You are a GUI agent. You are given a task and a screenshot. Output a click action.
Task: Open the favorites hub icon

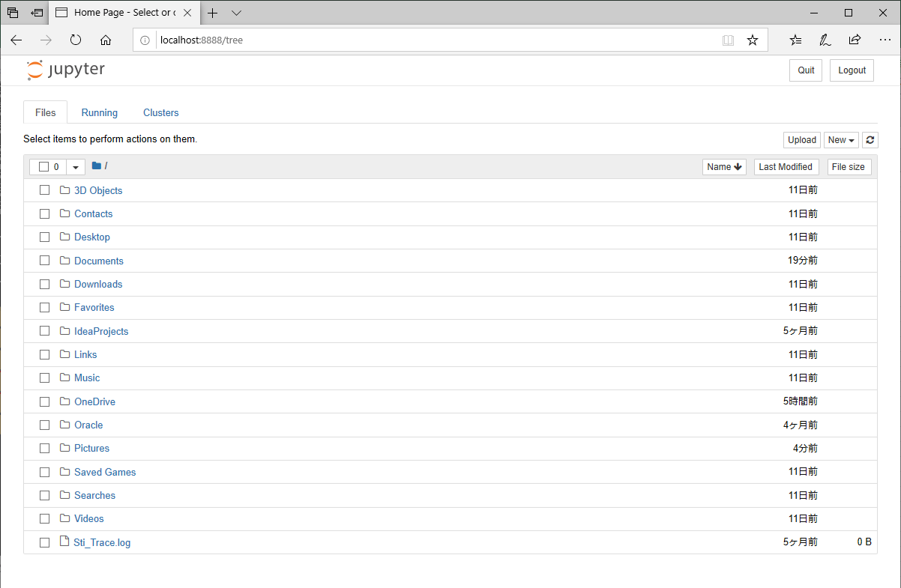click(x=795, y=40)
